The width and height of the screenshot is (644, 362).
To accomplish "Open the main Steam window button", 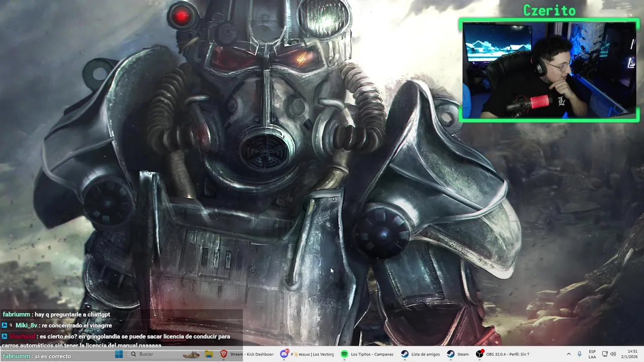I will point(458,354).
